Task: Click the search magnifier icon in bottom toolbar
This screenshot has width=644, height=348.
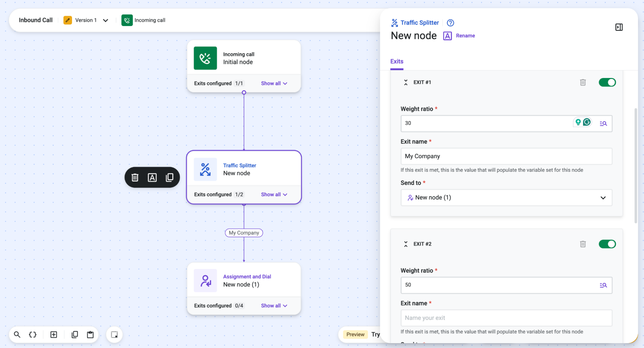Action: 17,334
